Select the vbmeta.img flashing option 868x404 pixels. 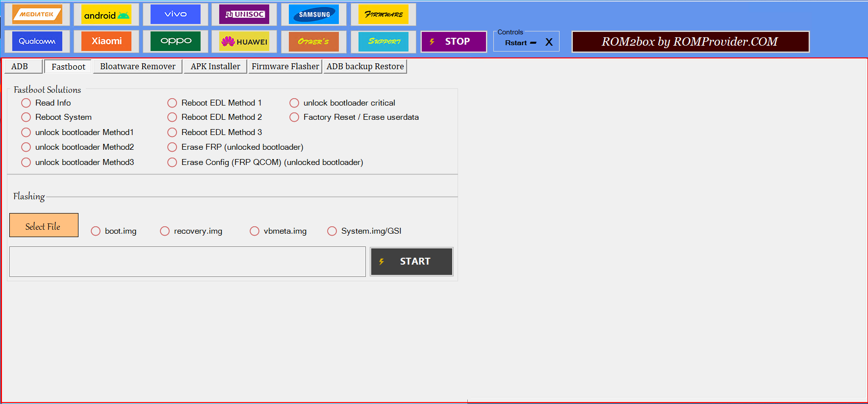tap(278, 231)
